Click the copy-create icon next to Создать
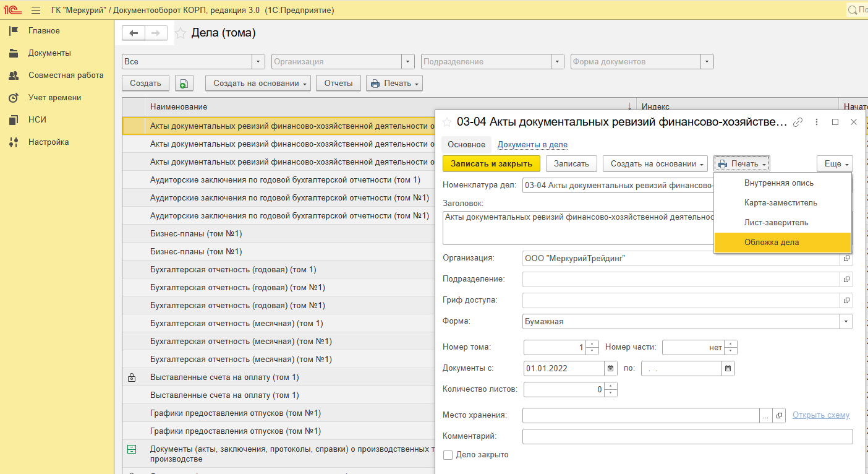The width and height of the screenshot is (868, 474). pyautogui.click(x=184, y=84)
